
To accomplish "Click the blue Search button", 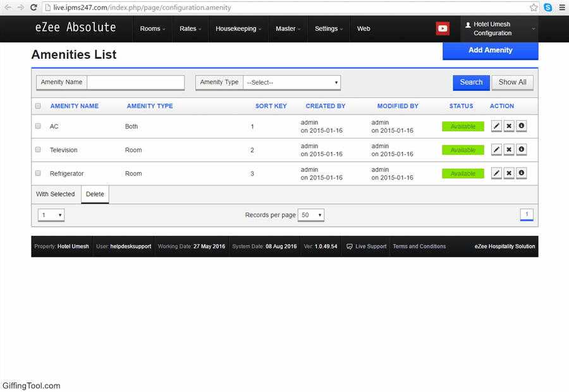I will click(472, 82).
